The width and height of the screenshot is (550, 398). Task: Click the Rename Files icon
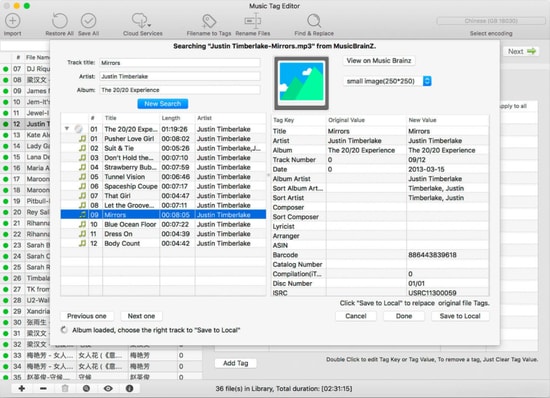tap(253, 21)
